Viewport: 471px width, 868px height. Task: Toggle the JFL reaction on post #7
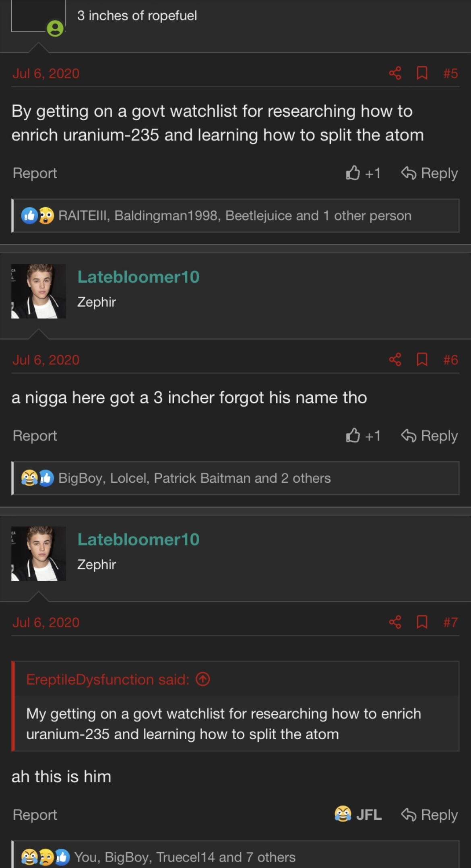click(358, 815)
